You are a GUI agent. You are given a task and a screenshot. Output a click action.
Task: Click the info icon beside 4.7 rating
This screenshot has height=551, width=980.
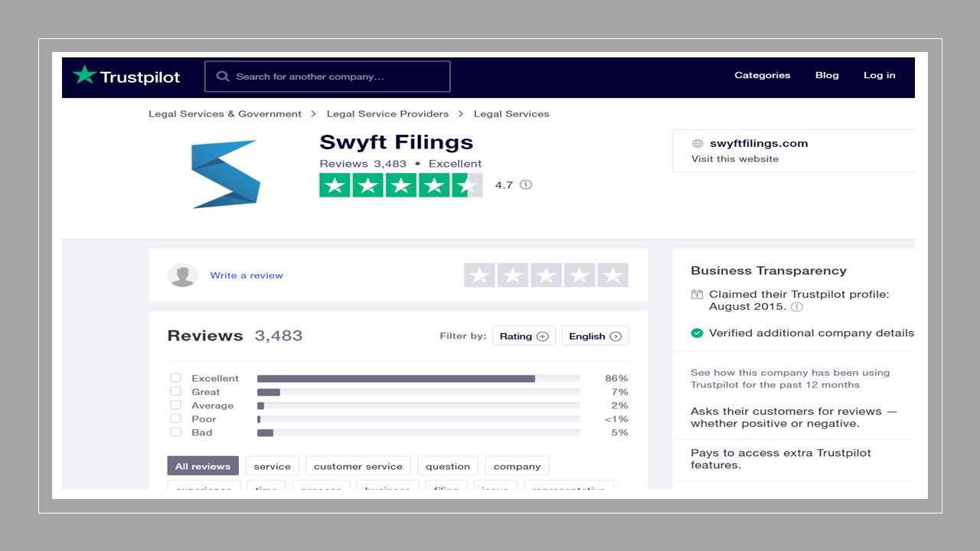(525, 184)
